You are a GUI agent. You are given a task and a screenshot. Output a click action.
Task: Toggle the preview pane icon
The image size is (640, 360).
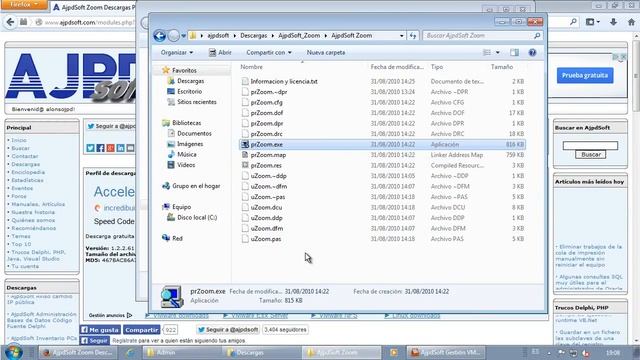(514, 53)
